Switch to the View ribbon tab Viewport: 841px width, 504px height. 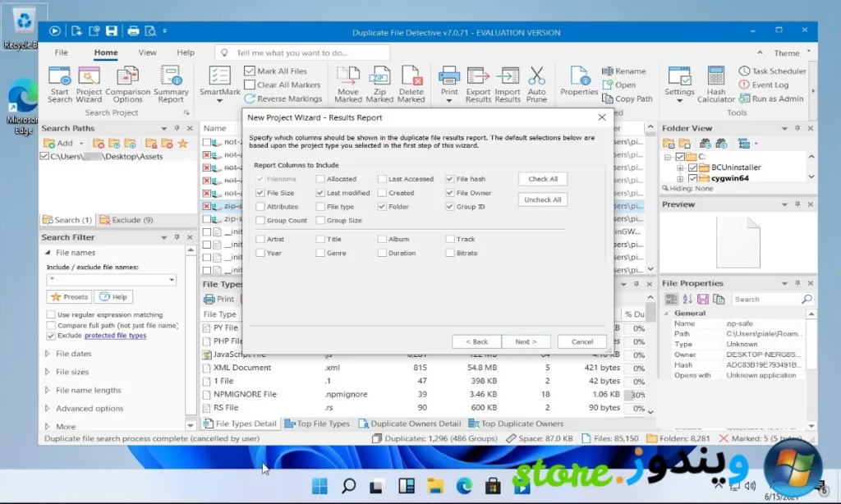pyautogui.click(x=147, y=53)
